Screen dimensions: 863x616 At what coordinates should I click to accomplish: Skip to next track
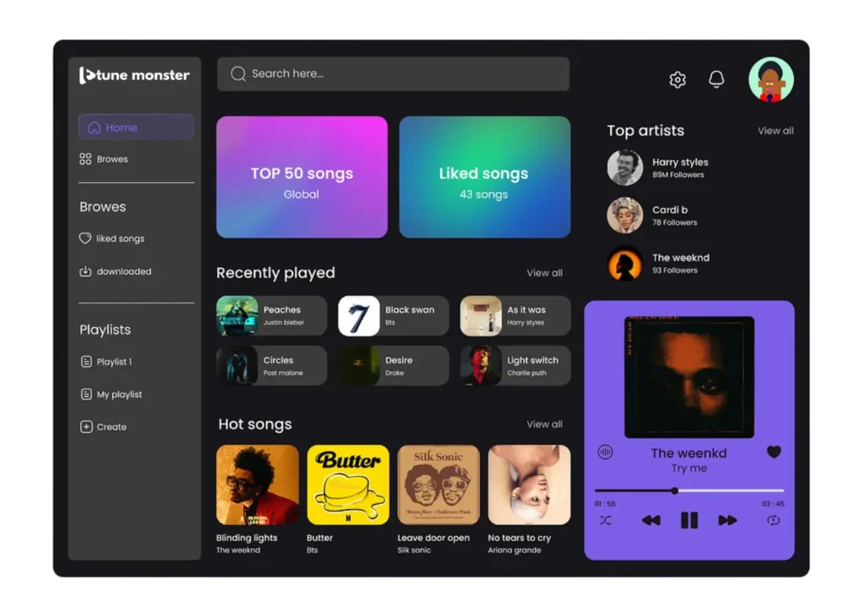click(x=727, y=520)
